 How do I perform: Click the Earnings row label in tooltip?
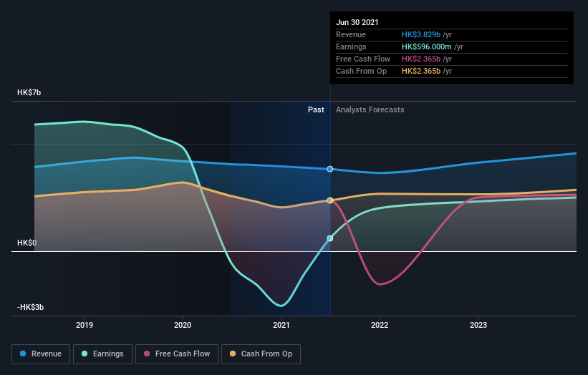pos(351,47)
